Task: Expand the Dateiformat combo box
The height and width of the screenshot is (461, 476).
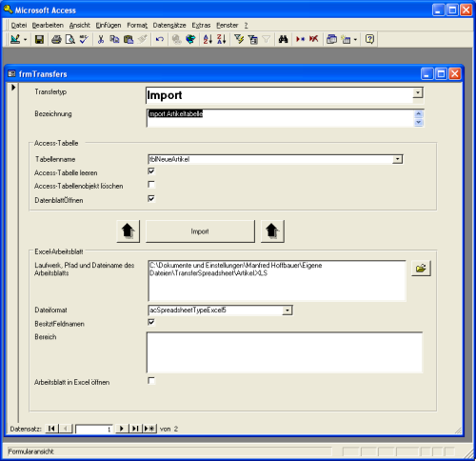Action: (x=288, y=311)
